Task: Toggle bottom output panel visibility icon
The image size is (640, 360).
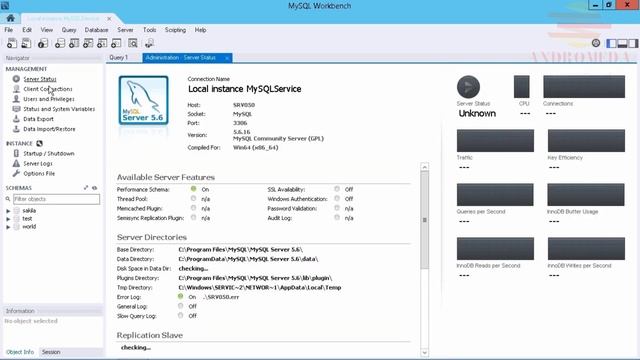Action: tap(622, 43)
